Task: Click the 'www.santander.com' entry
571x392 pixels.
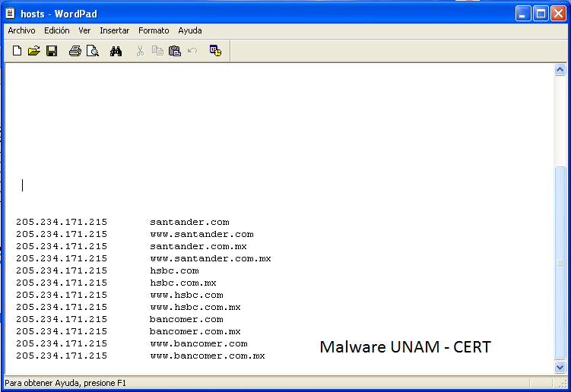Action: tap(201, 234)
